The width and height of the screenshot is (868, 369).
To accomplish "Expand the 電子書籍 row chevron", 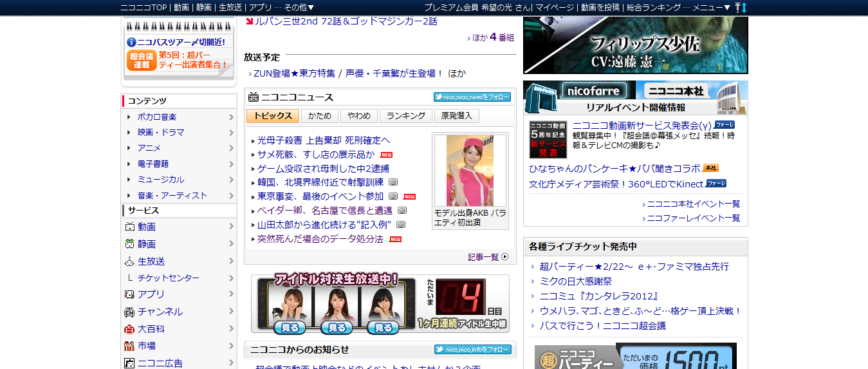I will (x=231, y=164).
